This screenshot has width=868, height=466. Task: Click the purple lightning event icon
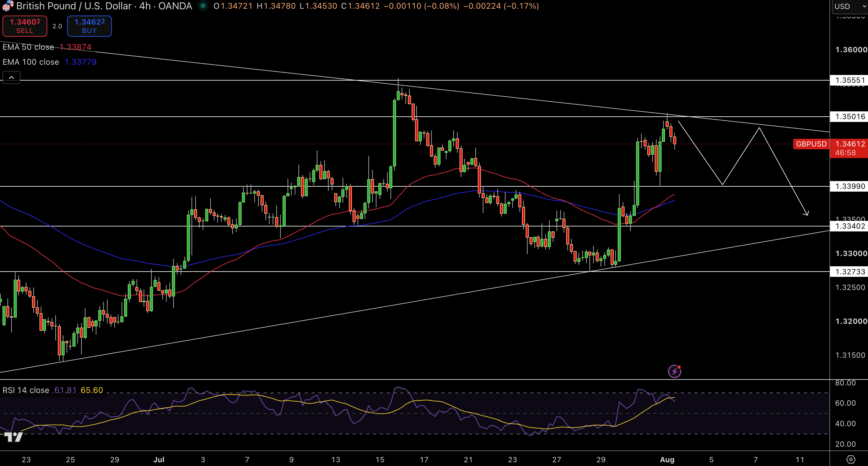675,371
